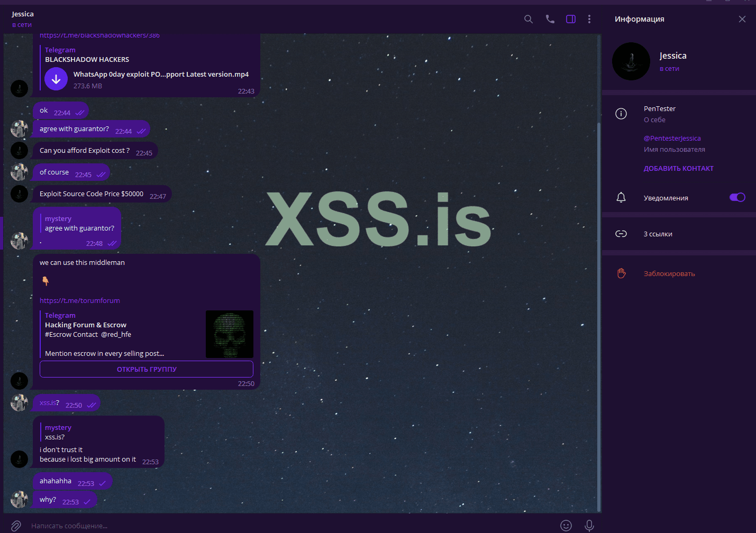The width and height of the screenshot is (756, 533).
Task: Click the PenTester bio text in the info panel
Action: (x=660, y=109)
